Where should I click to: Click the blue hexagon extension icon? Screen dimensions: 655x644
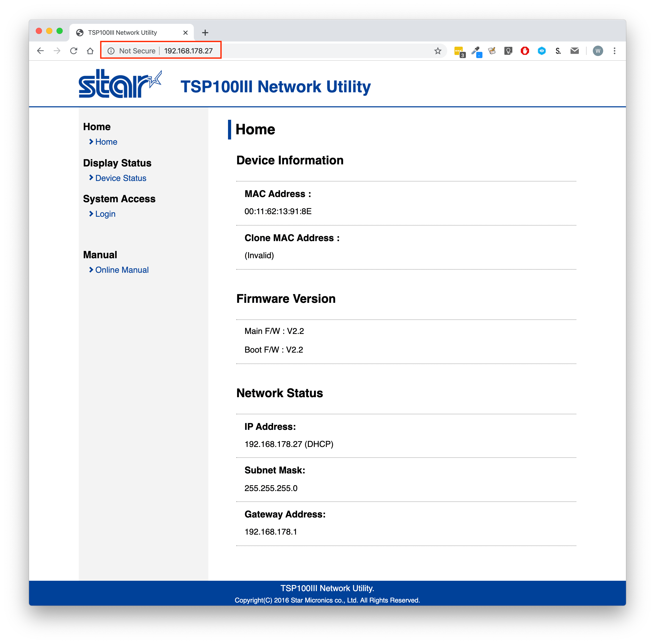click(542, 51)
